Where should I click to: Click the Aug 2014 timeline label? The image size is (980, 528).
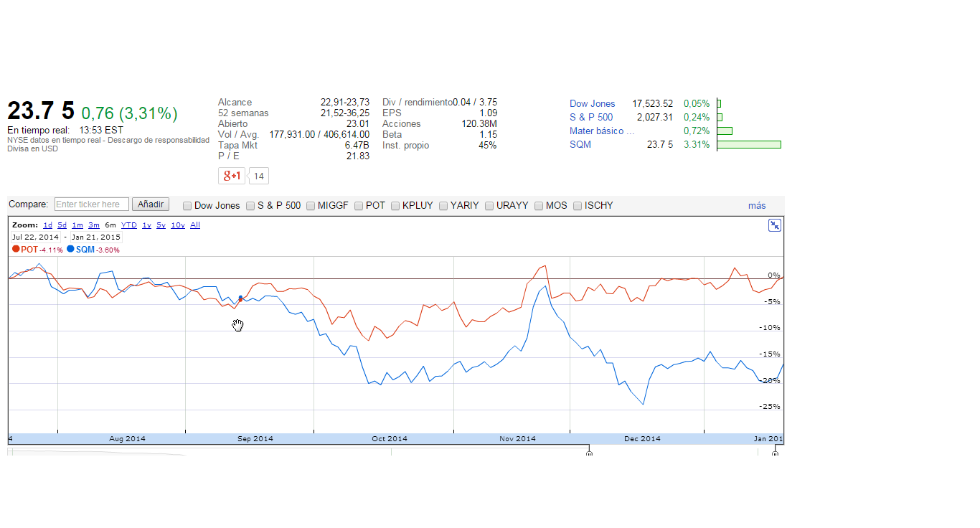127,439
